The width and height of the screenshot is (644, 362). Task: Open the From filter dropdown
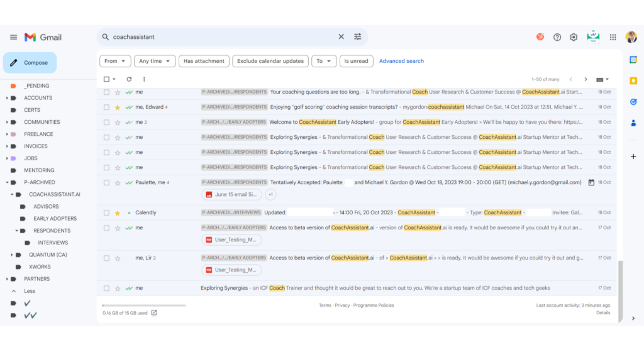[115, 61]
